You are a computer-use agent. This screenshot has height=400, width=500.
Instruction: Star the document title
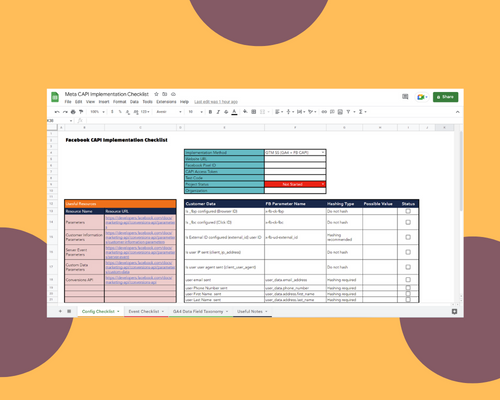click(x=156, y=94)
